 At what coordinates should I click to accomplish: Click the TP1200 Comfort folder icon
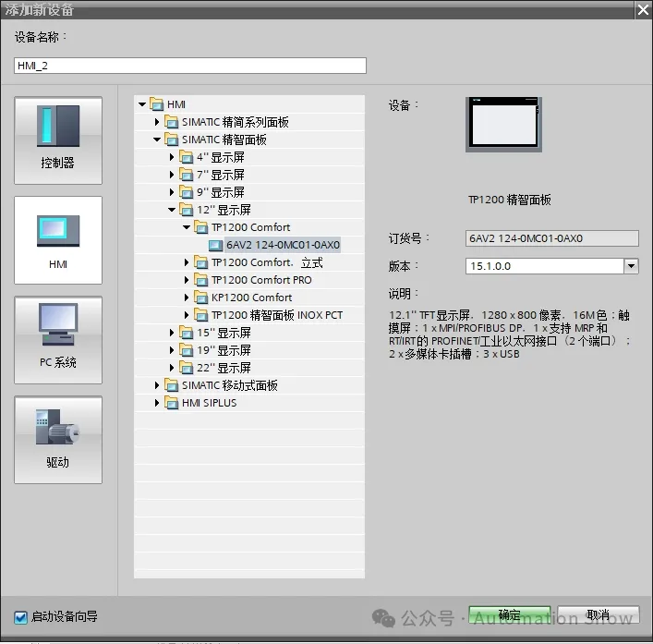click(x=201, y=227)
